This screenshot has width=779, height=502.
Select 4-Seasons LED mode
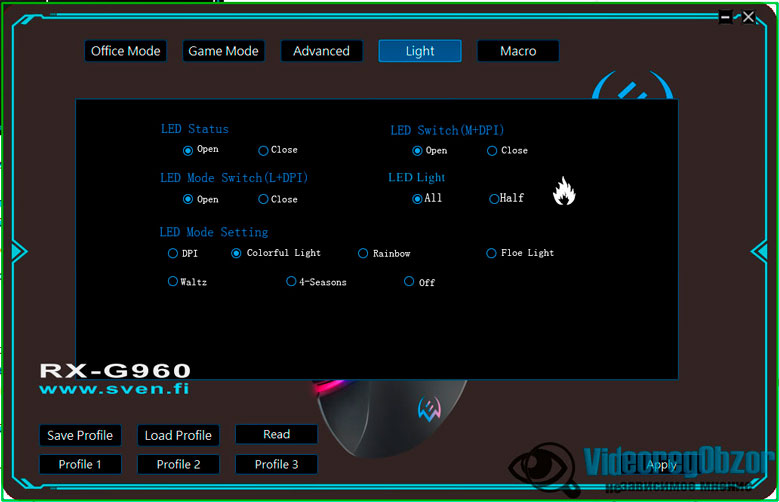[x=291, y=282]
